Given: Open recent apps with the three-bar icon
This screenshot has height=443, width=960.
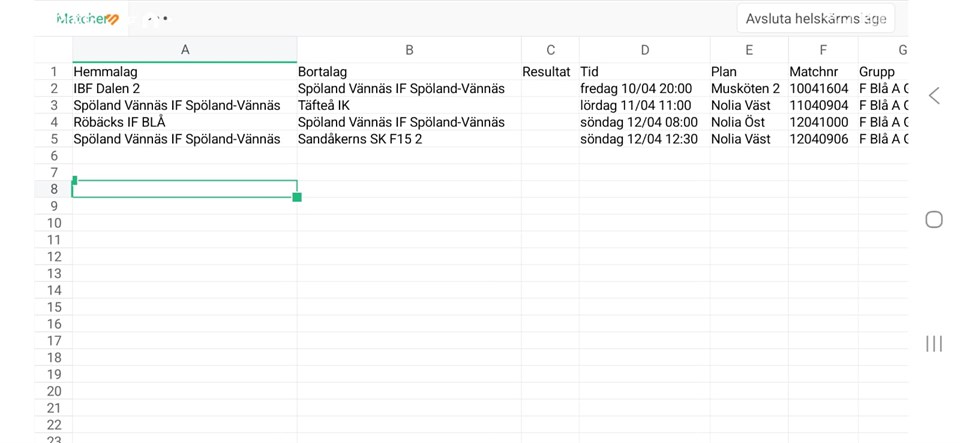Looking at the screenshot, I should (934, 344).
